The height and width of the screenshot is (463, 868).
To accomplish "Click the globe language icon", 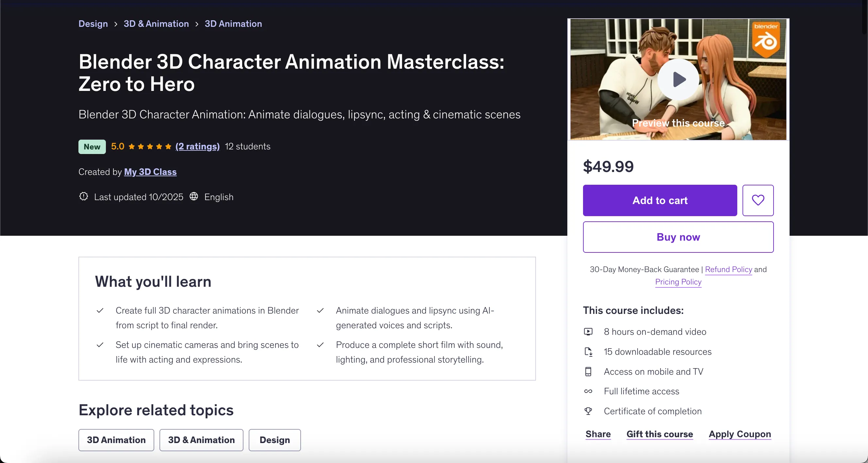I will tap(194, 197).
